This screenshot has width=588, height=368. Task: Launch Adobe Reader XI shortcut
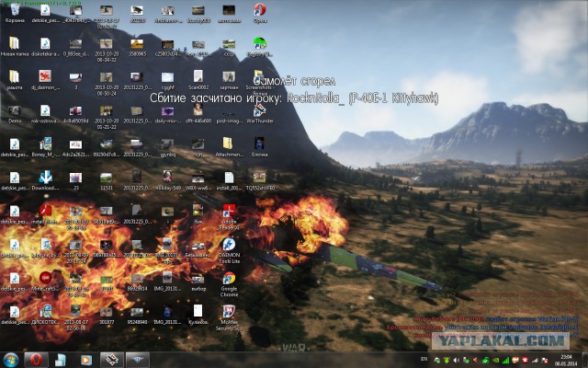229,216
